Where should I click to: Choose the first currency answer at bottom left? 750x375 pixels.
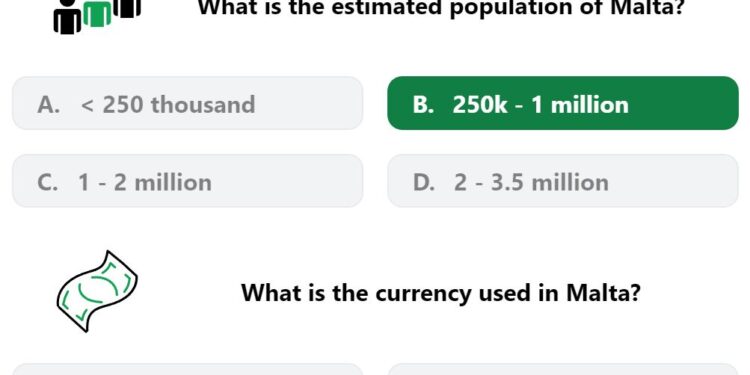click(x=188, y=369)
